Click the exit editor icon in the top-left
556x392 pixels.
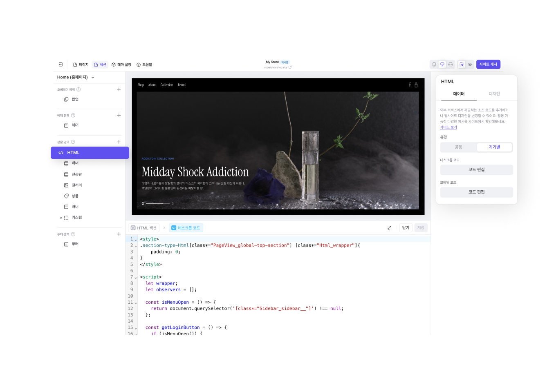point(61,65)
